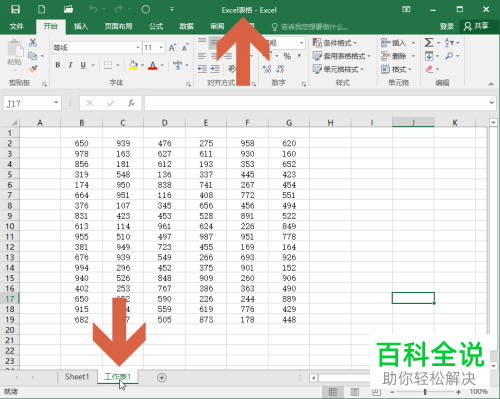This screenshot has width=500, height=399.
Task: Add a new sheet with plus icon
Action: click(x=162, y=377)
